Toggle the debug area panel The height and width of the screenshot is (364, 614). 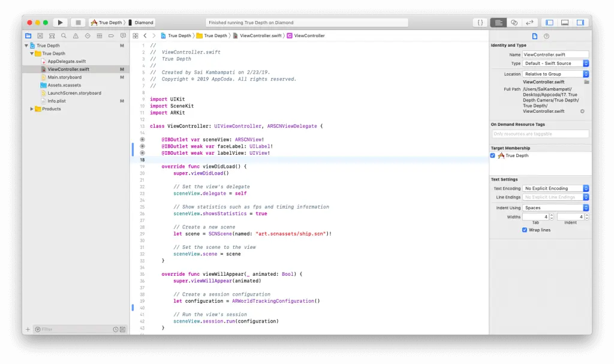pos(565,23)
